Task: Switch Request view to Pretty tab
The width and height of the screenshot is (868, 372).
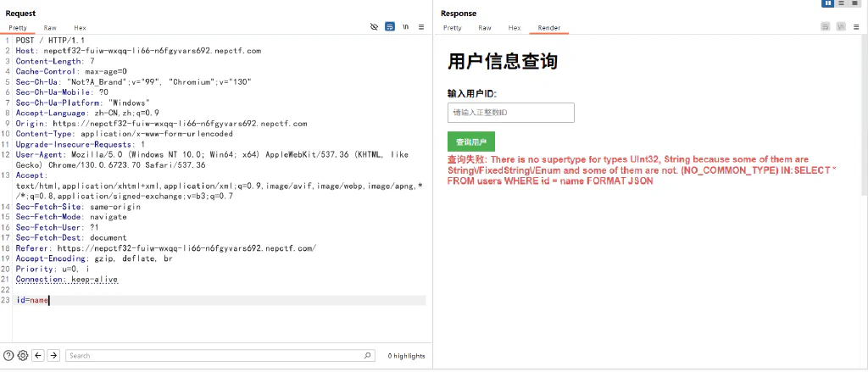Action: point(18,28)
